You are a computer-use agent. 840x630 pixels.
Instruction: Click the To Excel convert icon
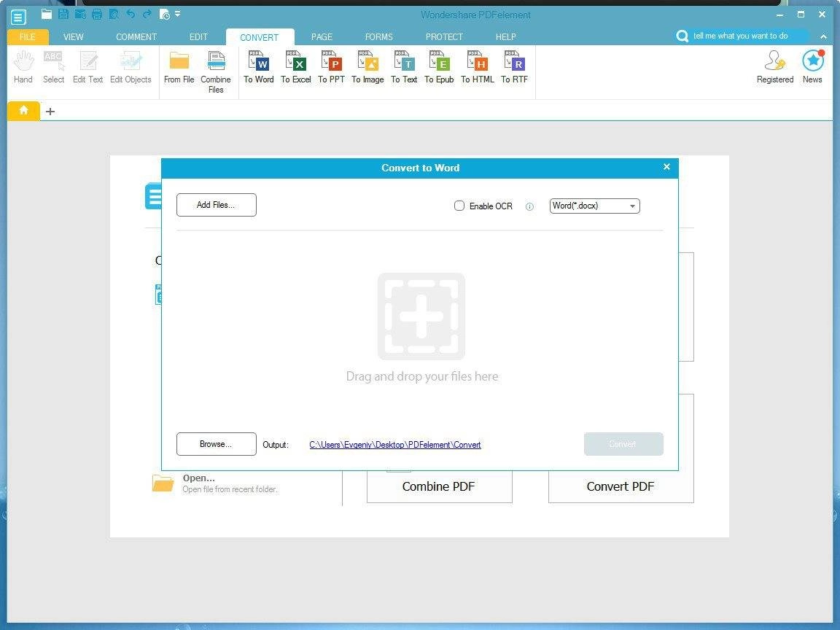296,67
